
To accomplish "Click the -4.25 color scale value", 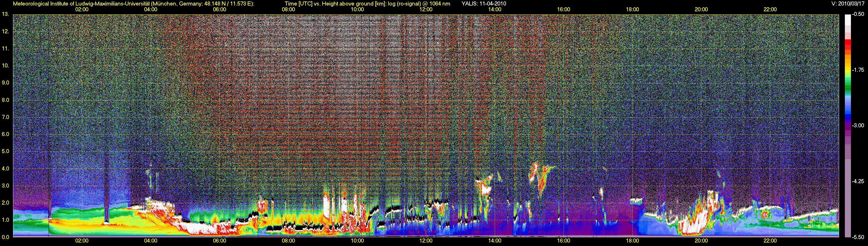I will tap(858, 181).
